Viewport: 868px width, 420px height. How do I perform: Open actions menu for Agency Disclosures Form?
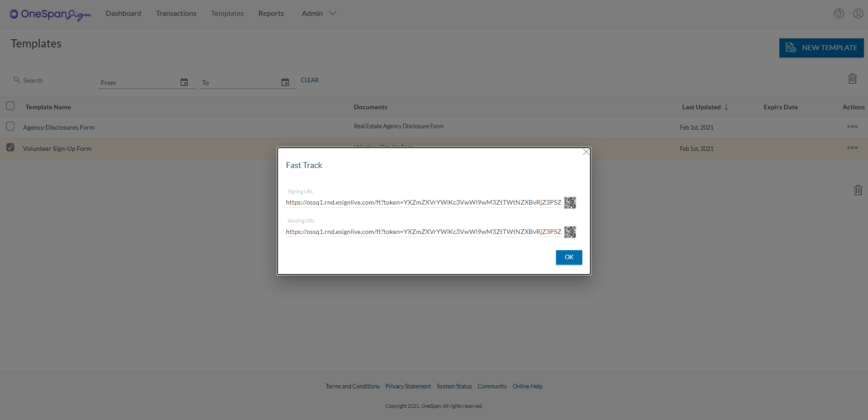[852, 126]
